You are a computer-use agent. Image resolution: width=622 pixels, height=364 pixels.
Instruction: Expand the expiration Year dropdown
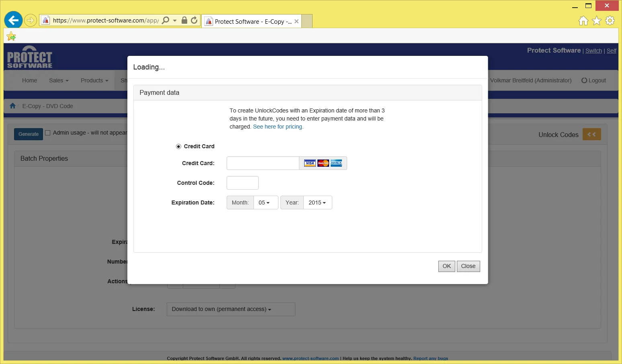317,203
